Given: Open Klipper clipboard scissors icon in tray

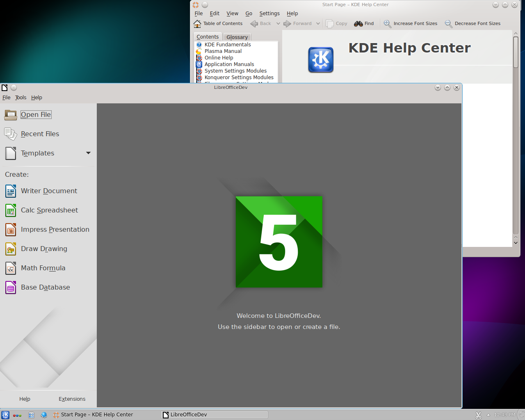Looking at the screenshot, I should (x=478, y=415).
